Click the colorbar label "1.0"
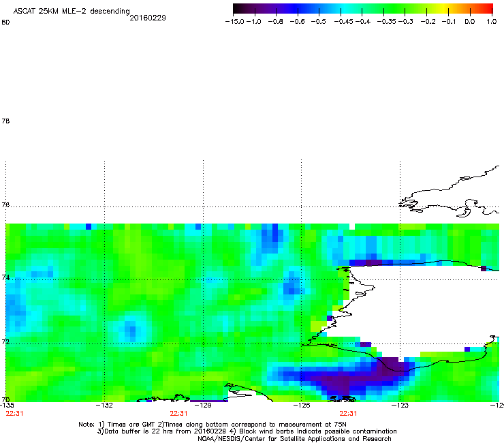Screen dimensions: 504x443 pos(492,22)
